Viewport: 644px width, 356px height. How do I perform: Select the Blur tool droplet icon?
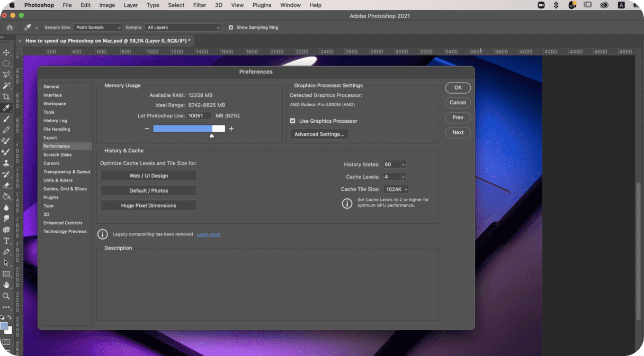pos(6,207)
